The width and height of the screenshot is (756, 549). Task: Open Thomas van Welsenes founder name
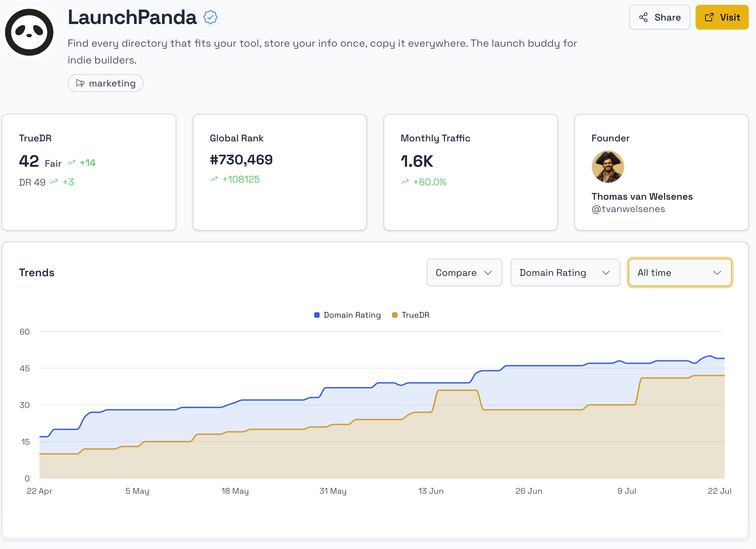coord(642,196)
